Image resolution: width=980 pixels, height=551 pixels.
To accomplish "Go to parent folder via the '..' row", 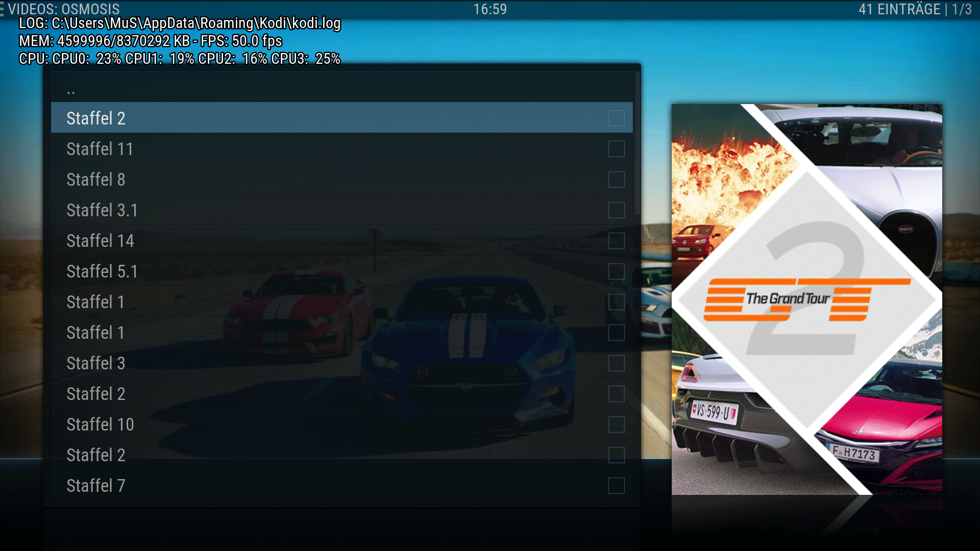I will coord(342,87).
